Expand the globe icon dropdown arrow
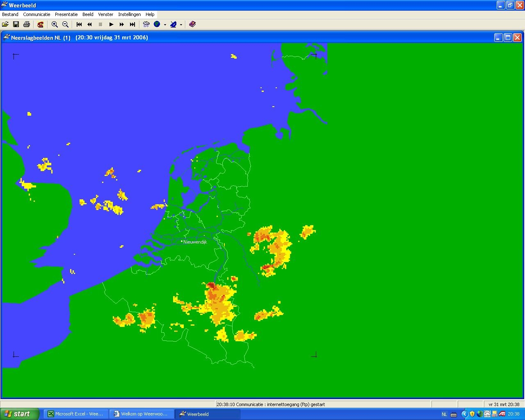 (x=165, y=25)
